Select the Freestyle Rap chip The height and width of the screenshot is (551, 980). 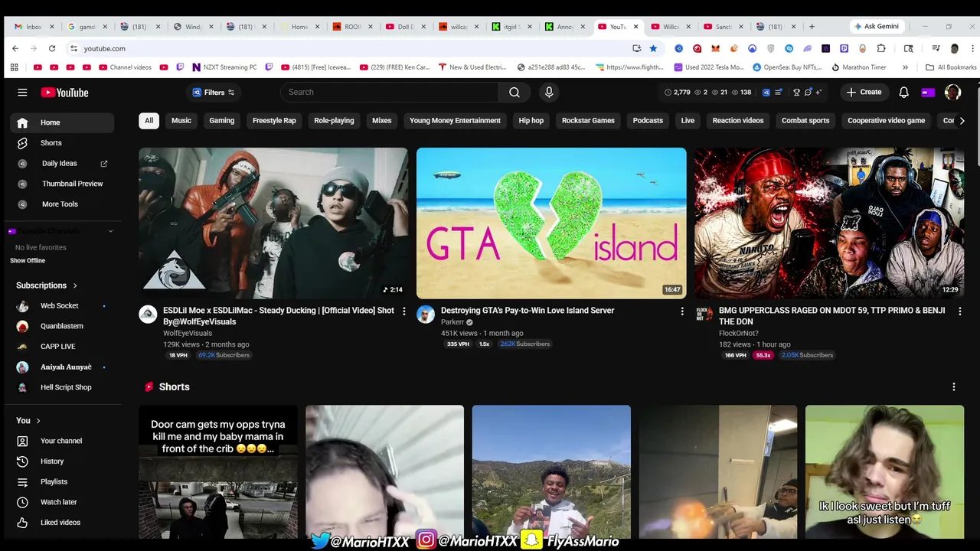[274, 121]
